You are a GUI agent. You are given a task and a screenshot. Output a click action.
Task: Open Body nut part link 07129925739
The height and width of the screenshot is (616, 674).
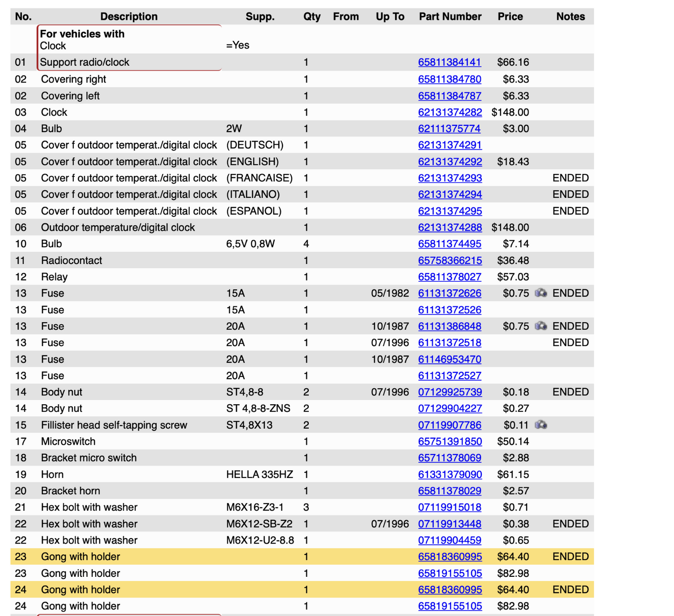point(450,392)
